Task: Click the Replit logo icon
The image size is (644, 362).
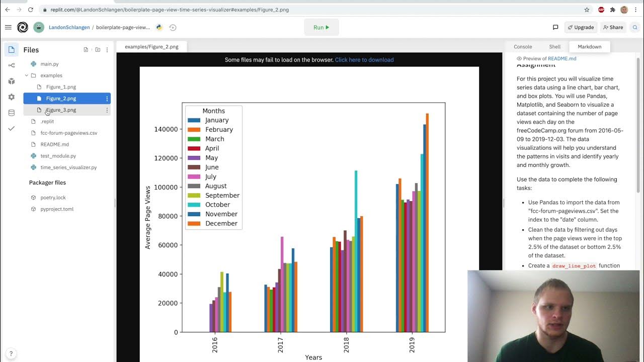Action: click(23, 27)
